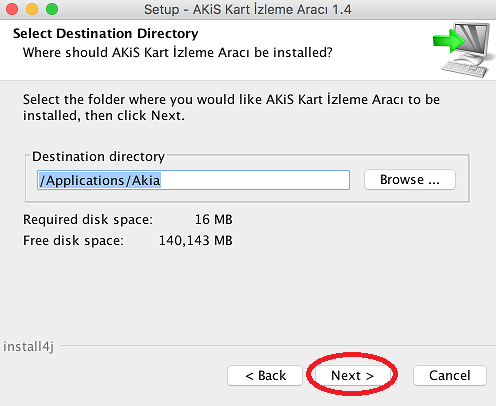Close the setup window with red button
Viewport: 496px width, 406px height.
12,9
